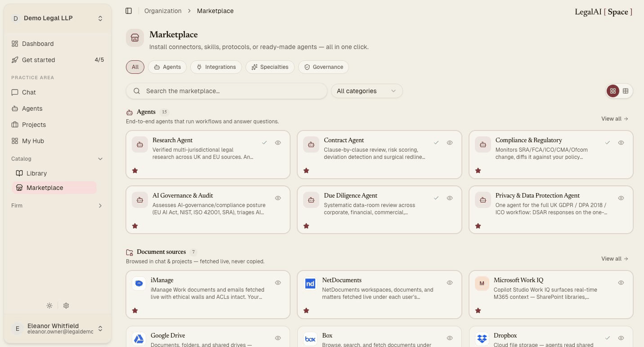Open the Dropbox card title
The height and width of the screenshot is (347, 644).
505,336
